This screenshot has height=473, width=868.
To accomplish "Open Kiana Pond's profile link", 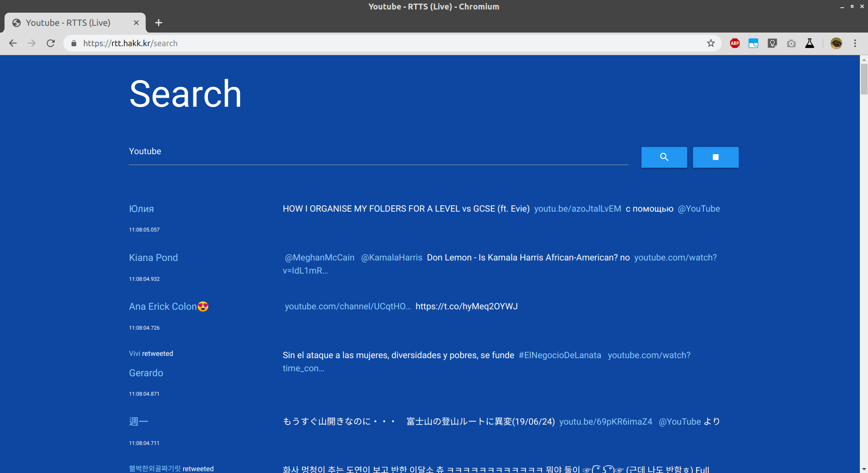I will point(153,258).
